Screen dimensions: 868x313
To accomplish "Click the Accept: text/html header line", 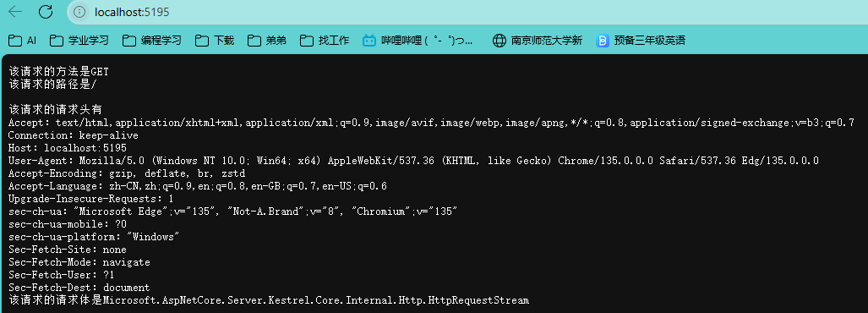I will pyautogui.click(x=431, y=123).
